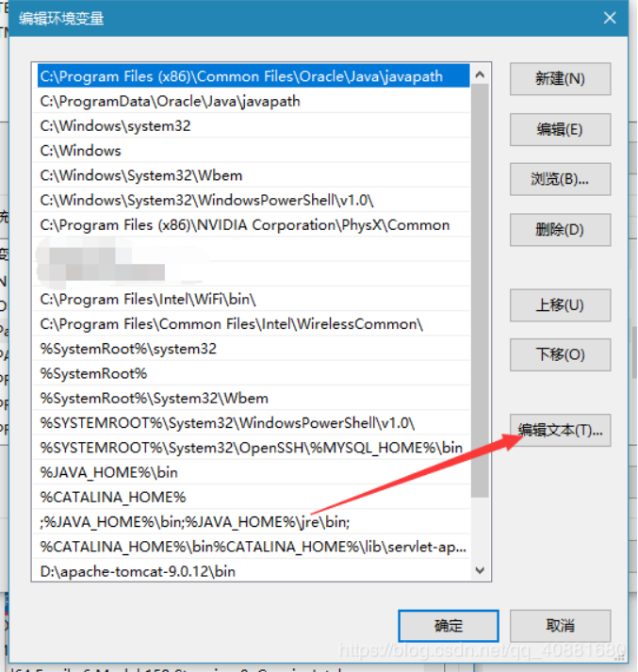
Task: Select %SystemRoot%\System32\Wbem entry
Action: pyautogui.click(x=252, y=398)
